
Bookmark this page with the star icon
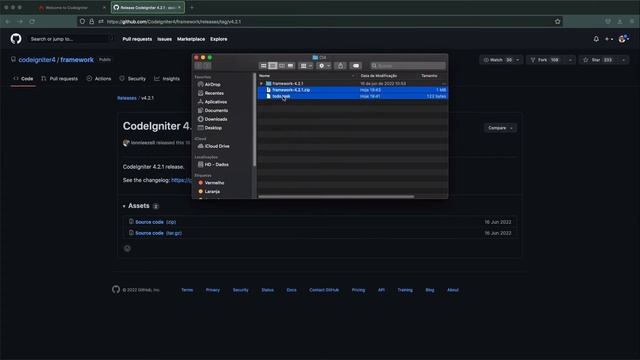tap(558, 21)
